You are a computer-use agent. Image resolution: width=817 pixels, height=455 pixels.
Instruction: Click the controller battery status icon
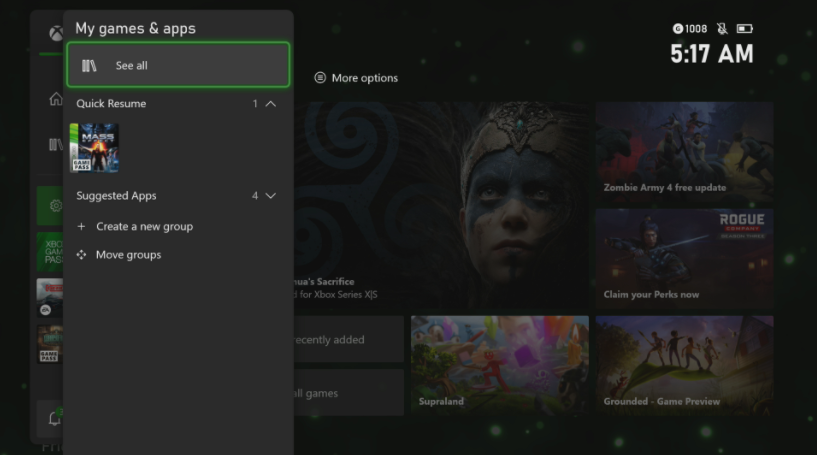[745, 29]
